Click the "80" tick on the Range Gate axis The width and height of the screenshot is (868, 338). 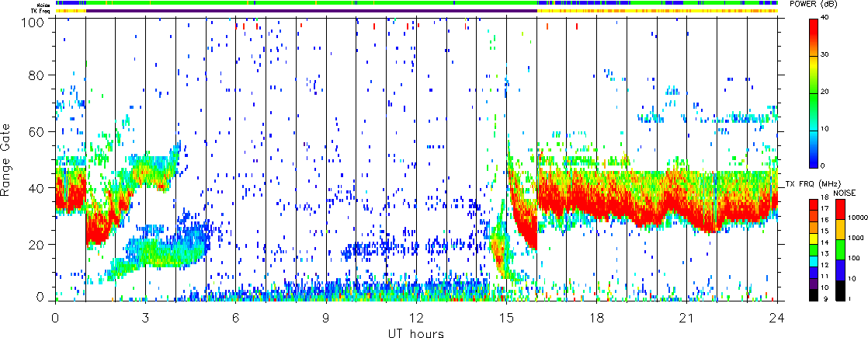[36, 75]
